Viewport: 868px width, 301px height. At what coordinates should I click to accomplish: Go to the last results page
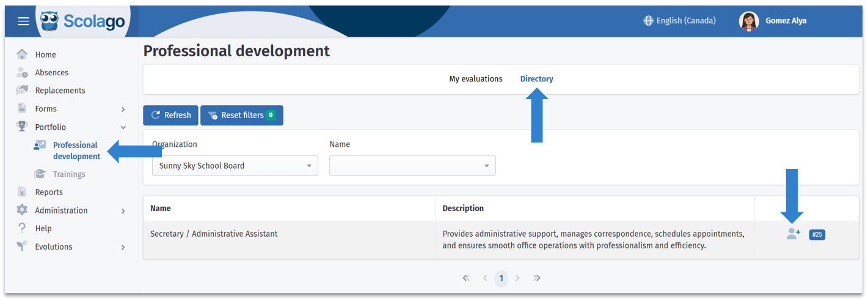(537, 278)
